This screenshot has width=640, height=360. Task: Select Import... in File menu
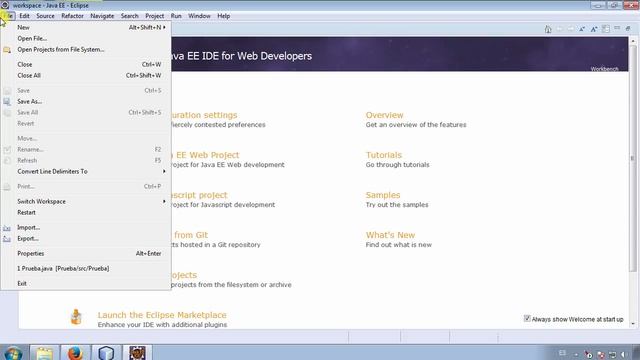click(x=86, y=227)
